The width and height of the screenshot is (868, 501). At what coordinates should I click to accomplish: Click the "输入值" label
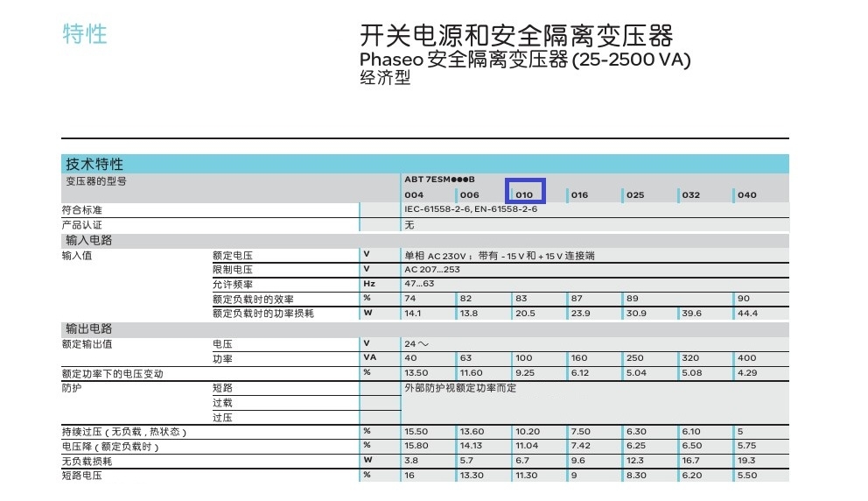(77, 256)
